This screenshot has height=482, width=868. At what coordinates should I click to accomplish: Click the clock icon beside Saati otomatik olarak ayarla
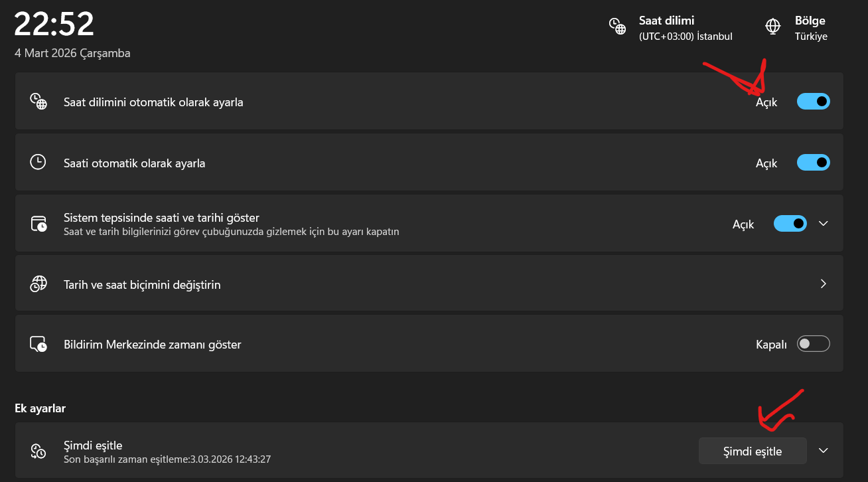pos(38,162)
